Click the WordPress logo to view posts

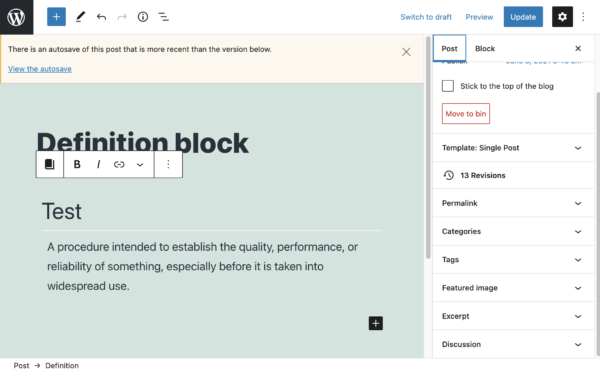point(16,17)
